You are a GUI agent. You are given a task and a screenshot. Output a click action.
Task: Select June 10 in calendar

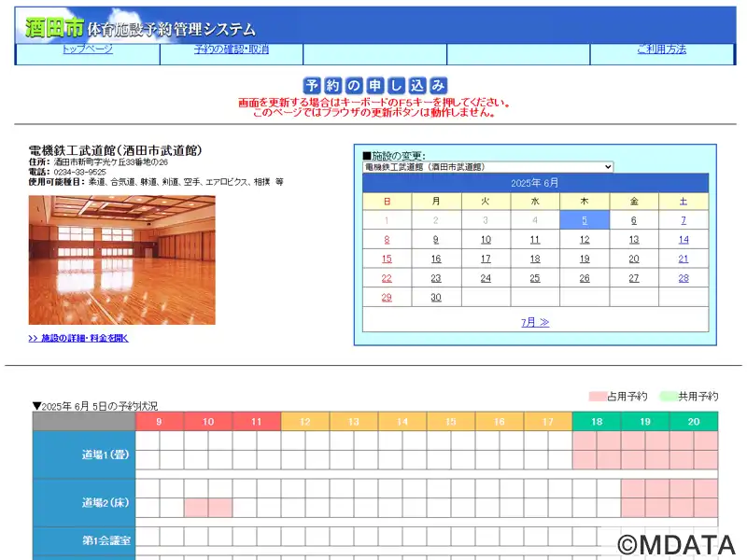(486, 240)
